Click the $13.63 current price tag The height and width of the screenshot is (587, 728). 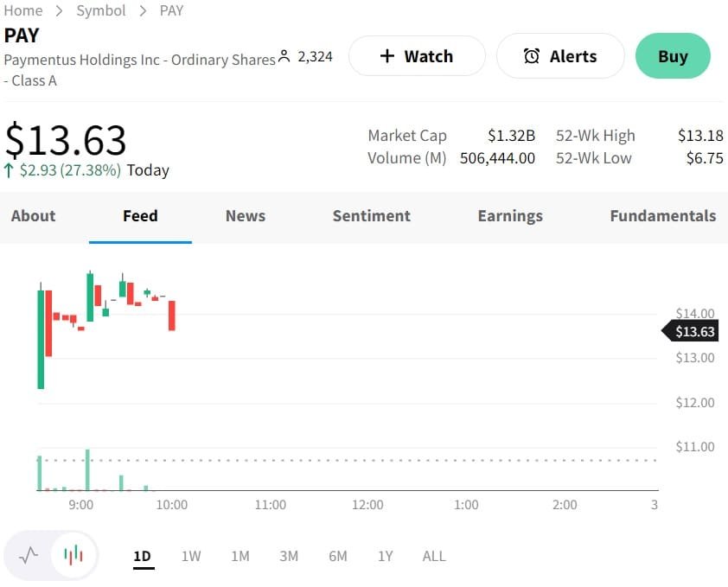[694, 331]
